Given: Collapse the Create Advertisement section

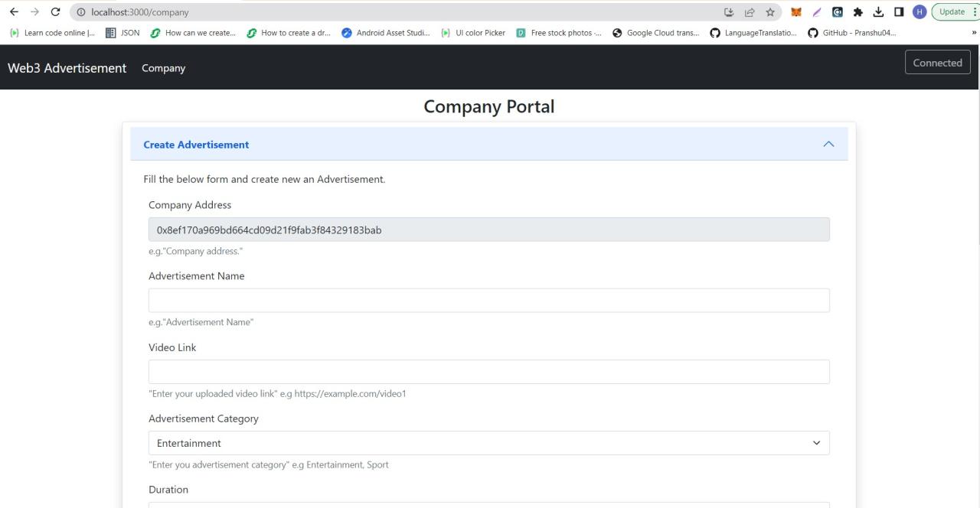Looking at the screenshot, I should pos(828,143).
